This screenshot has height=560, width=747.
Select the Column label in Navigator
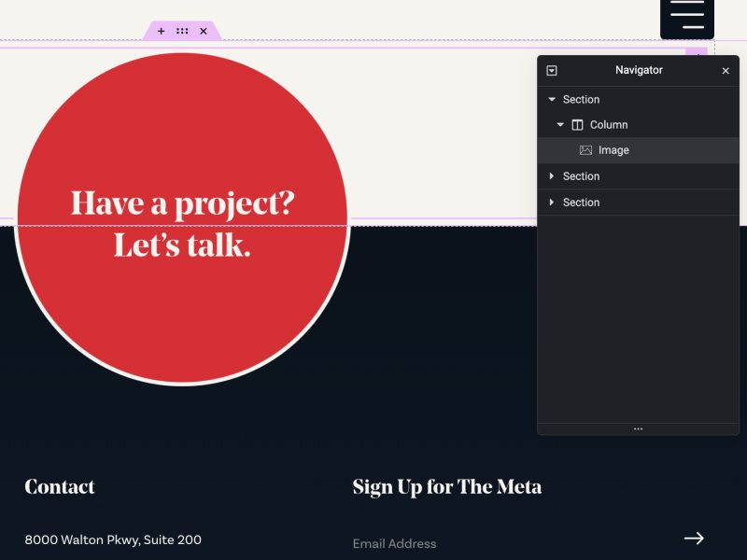pos(609,125)
